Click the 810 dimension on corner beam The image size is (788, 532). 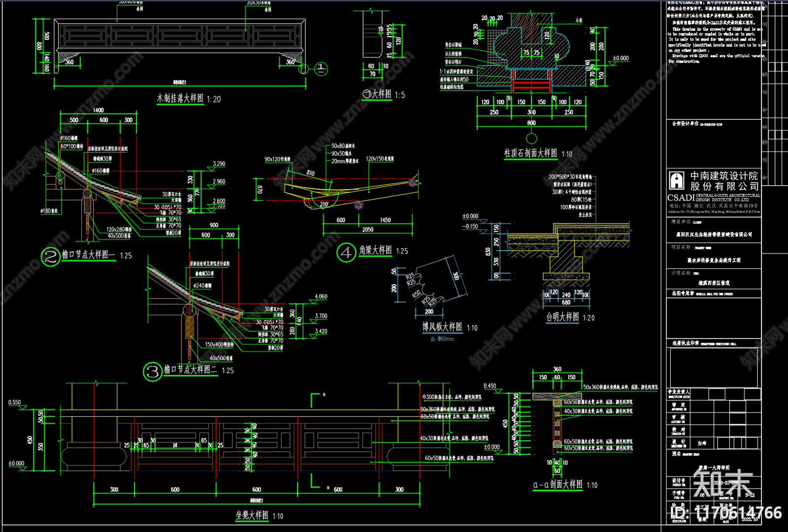310,173
